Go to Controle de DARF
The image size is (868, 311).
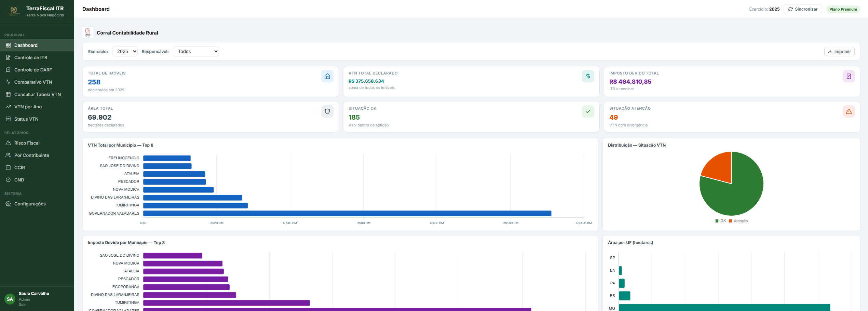point(37,70)
